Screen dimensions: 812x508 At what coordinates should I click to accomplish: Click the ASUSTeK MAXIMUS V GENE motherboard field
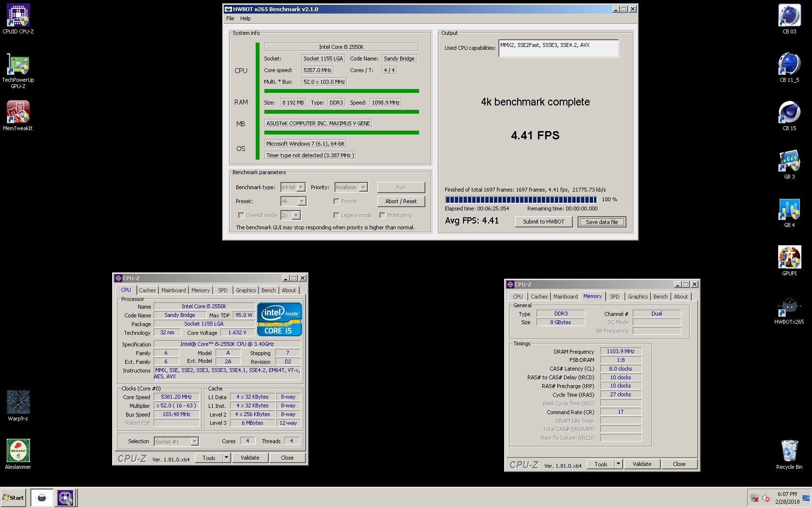pos(318,123)
